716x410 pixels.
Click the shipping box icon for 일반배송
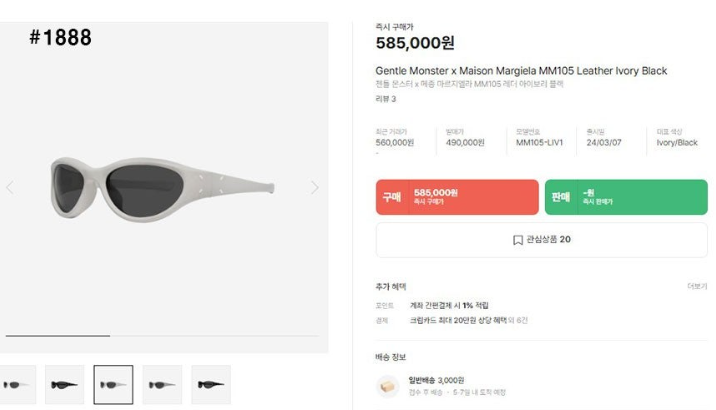coord(387,387)
